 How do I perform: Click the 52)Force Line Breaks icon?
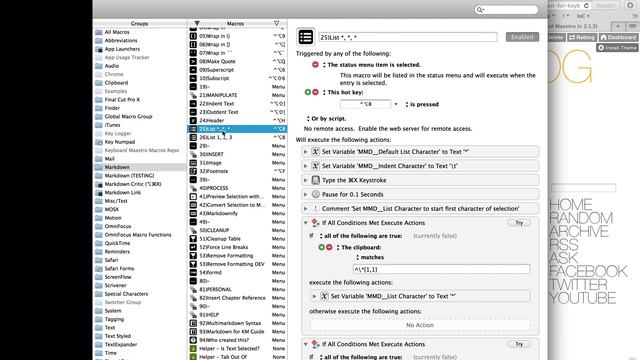(x=193, y=247)
